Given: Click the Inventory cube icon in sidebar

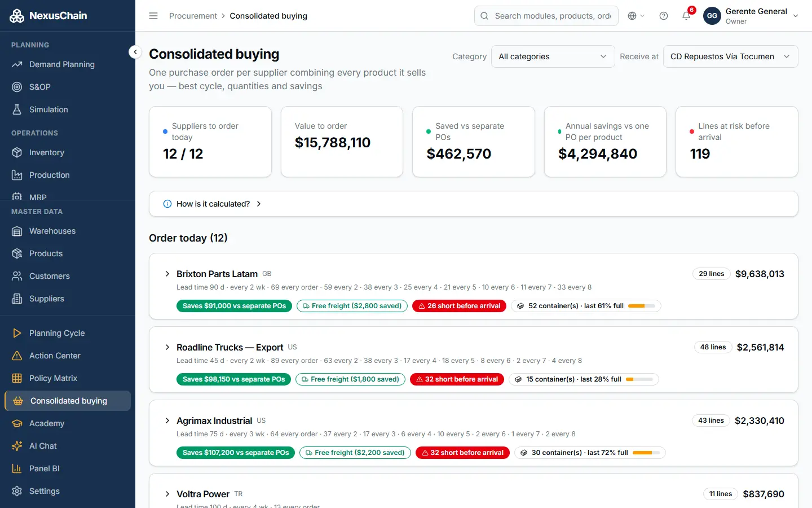Looking at the screenshot, I should pos(17,152).
